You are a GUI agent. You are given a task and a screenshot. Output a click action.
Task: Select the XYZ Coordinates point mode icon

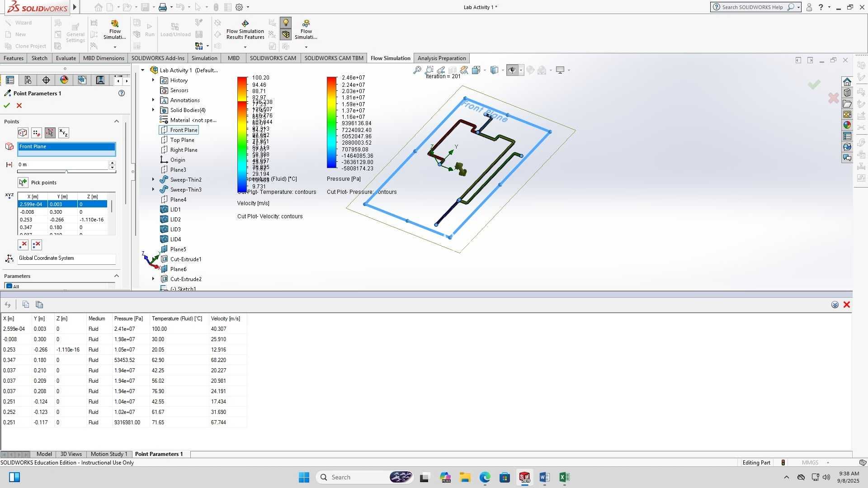64,133
